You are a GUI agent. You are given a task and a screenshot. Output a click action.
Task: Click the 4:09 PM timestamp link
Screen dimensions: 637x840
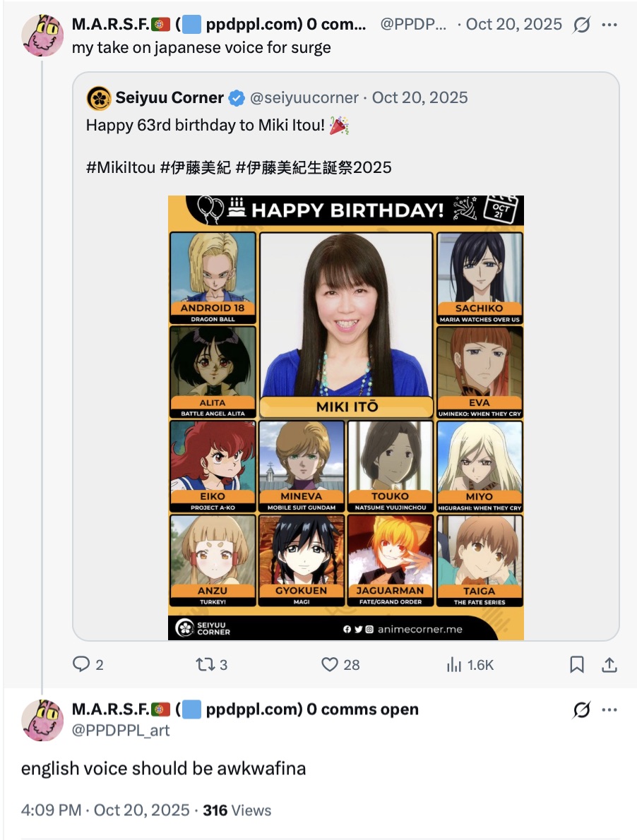click(x=51, y=810)
